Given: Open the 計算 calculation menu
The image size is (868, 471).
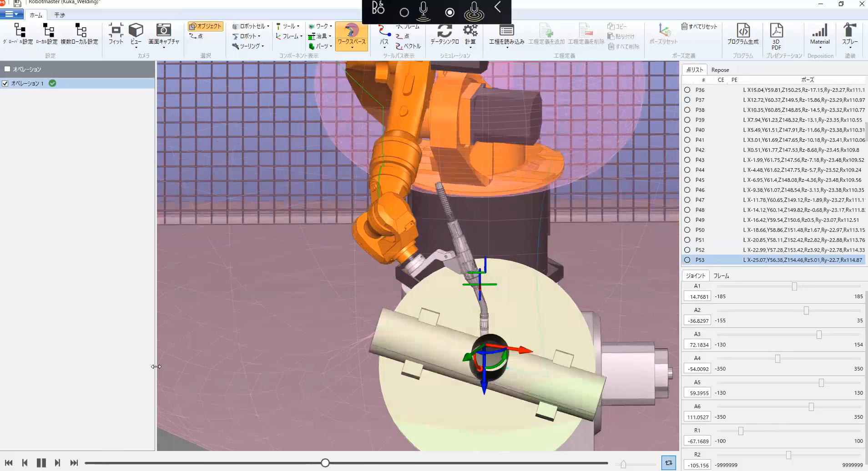Looking at the screenshot, I should pyautogui.click(x=470, y=35).
